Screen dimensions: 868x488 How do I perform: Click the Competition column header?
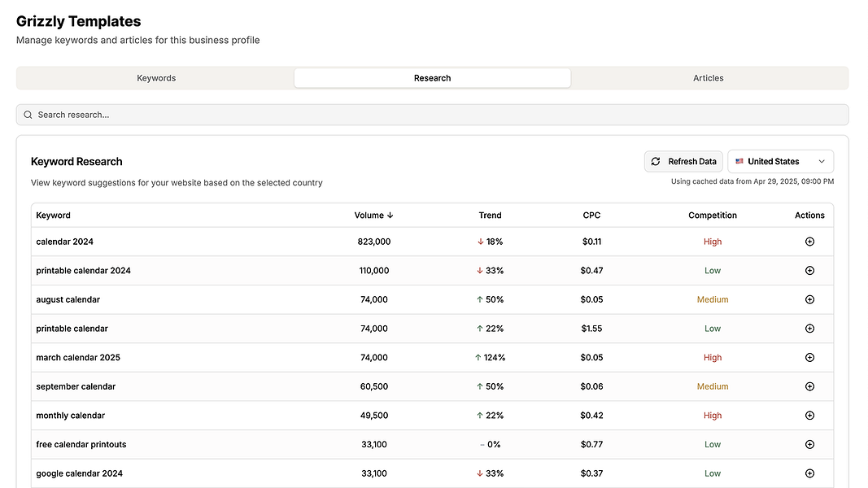pos(712,216)
